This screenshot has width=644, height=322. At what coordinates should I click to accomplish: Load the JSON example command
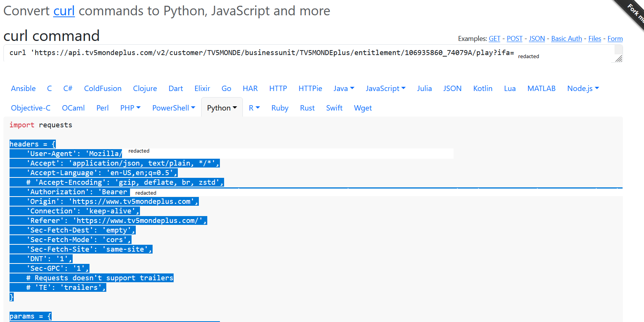(537, 39)
